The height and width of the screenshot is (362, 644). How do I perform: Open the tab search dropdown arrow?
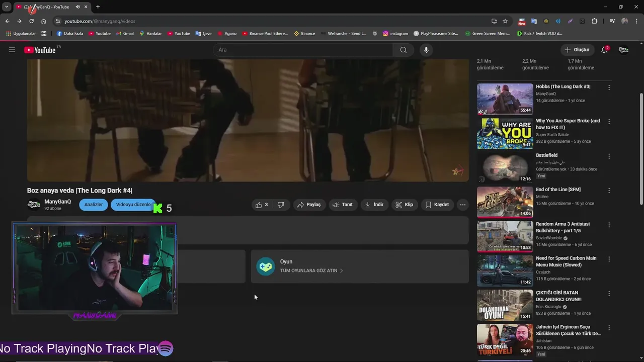point(7,7)
